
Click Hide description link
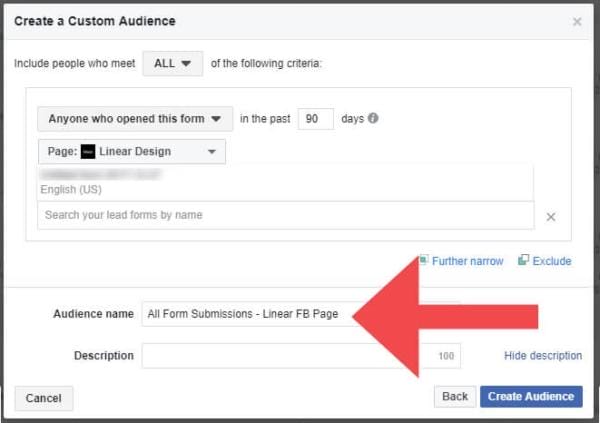pyautogui.click(x=543, y=356)
